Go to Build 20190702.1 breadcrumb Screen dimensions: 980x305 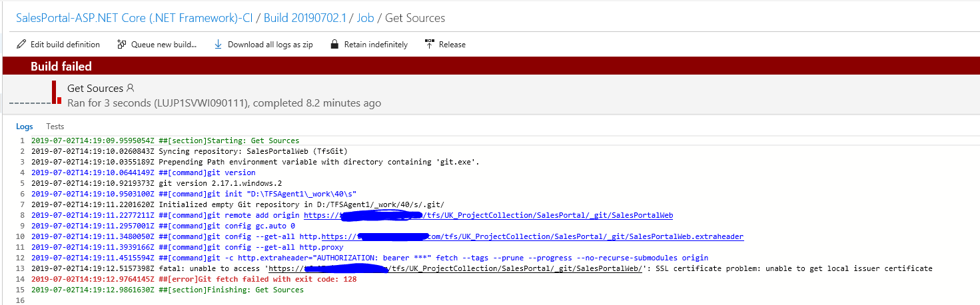pos(305,18)
